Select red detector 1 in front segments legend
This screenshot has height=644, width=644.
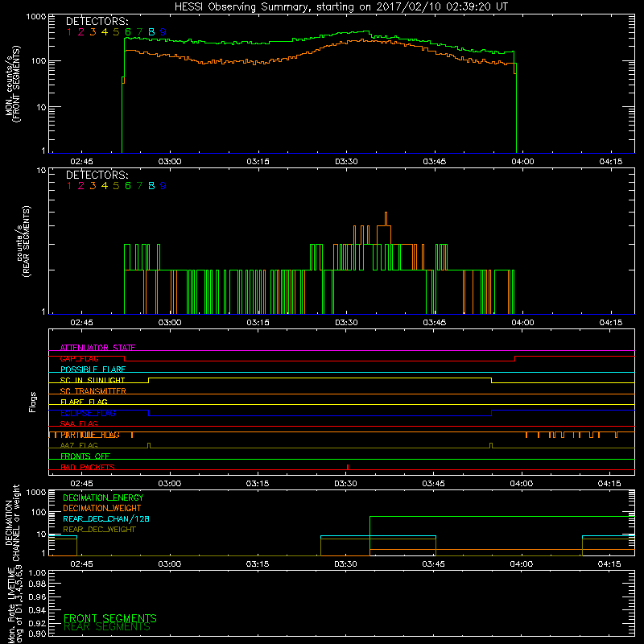(x=69, y=32)
